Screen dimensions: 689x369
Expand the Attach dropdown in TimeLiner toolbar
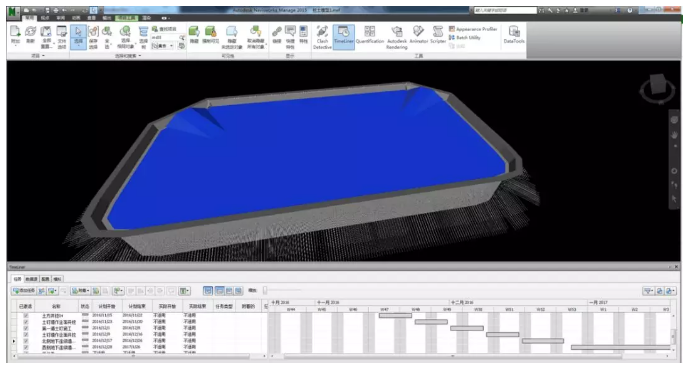click(x=80, y=291)
